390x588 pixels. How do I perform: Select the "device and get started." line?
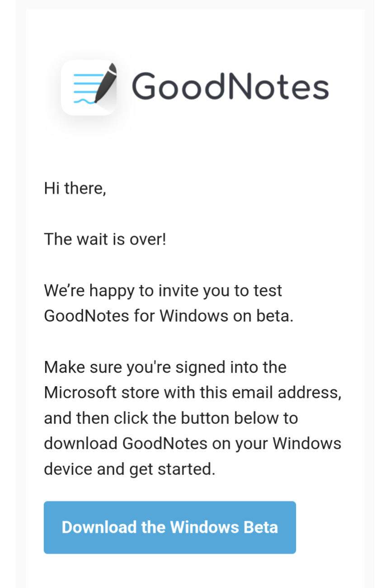pos(130,469)
